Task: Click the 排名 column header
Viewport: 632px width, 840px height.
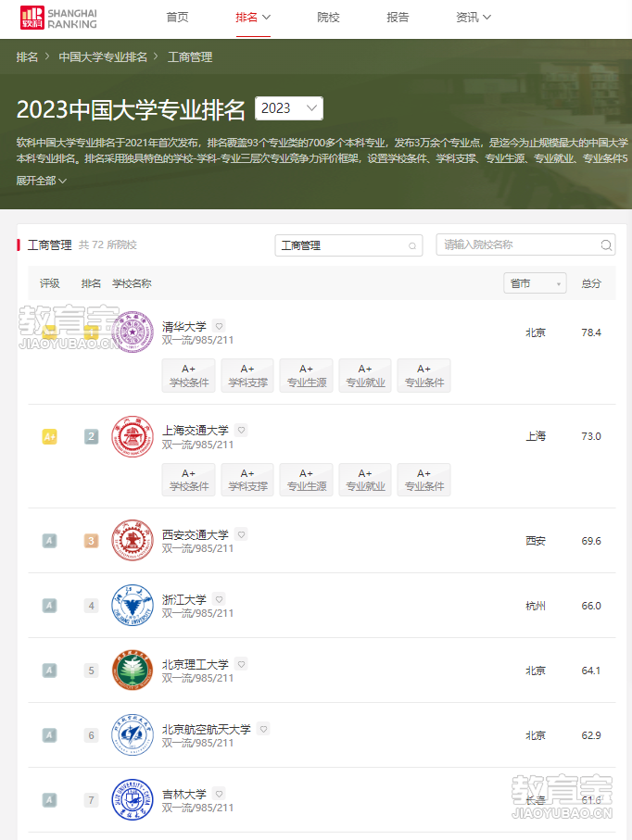Action: point(91,283)
